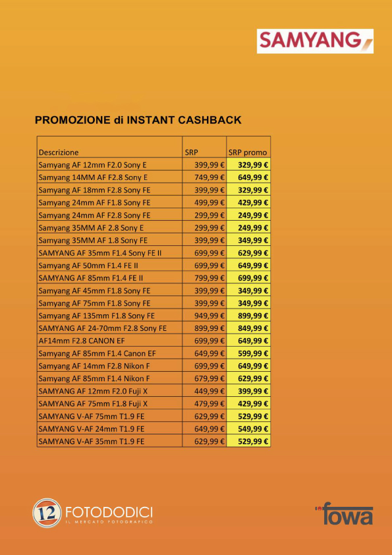Select the Samyang AF 12mm F2.0 Sony E row

[154, 165]
